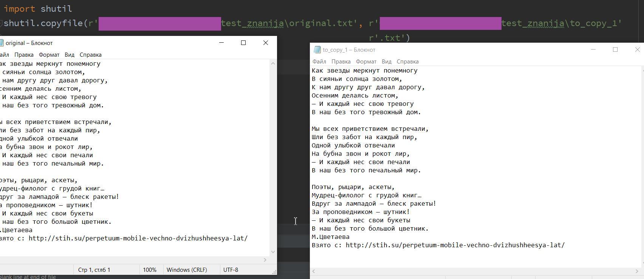Click 'Вдруг за лампадой — блеск ракеты!' in to_copy_1
This screenshot has width=644, height=279.
pos(374,204)
